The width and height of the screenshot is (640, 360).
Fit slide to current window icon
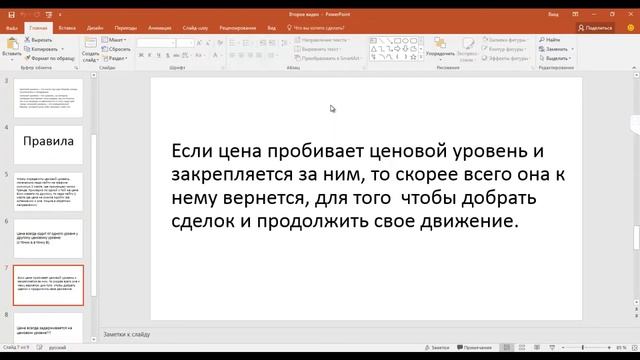[635, 347]
